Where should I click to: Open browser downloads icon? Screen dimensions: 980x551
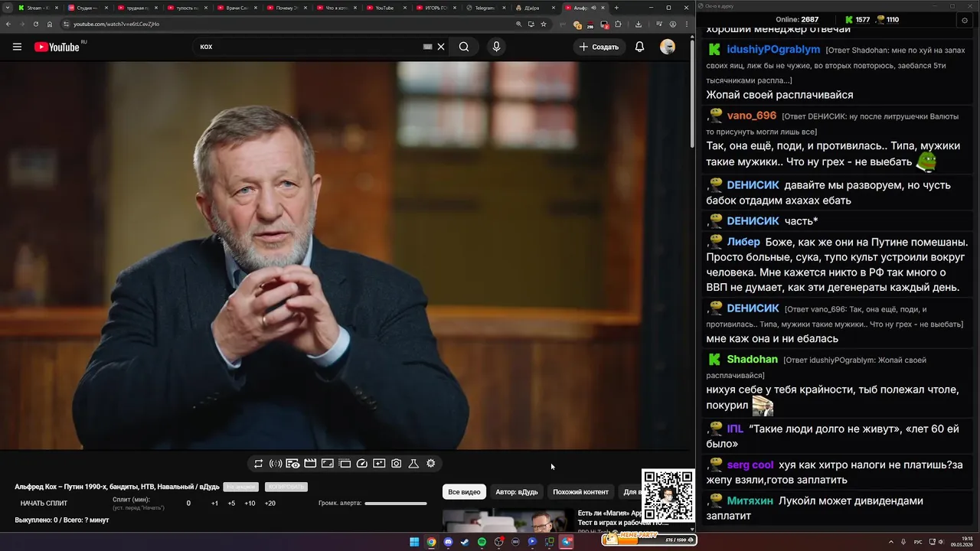pos(639,24)
